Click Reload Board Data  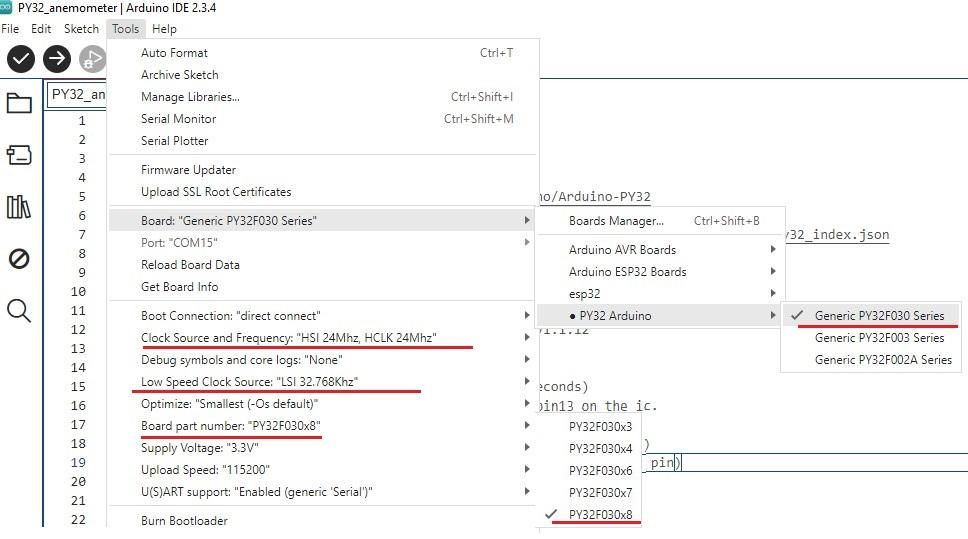tap(323, 265)
